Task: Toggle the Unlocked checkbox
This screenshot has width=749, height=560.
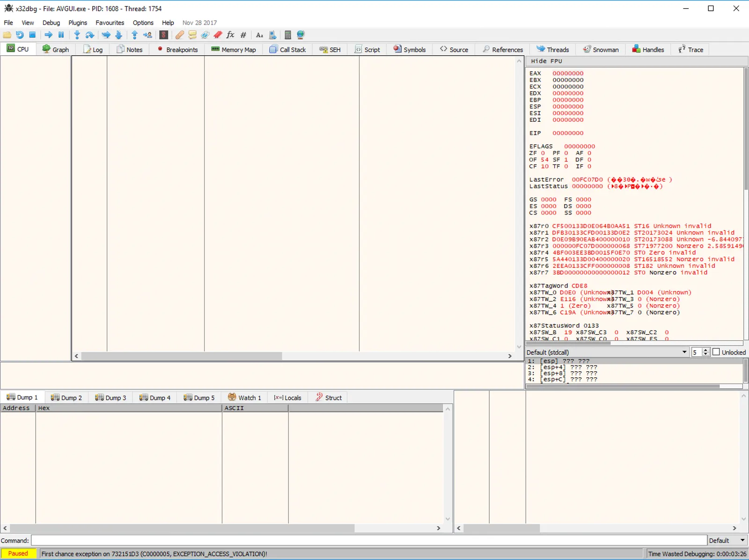Action: [x=716, y=352]
